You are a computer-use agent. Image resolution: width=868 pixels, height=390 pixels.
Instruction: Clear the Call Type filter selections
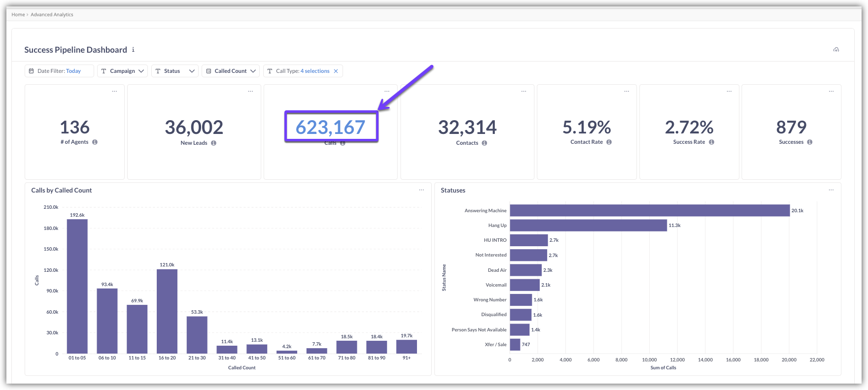tap(336, 71)
